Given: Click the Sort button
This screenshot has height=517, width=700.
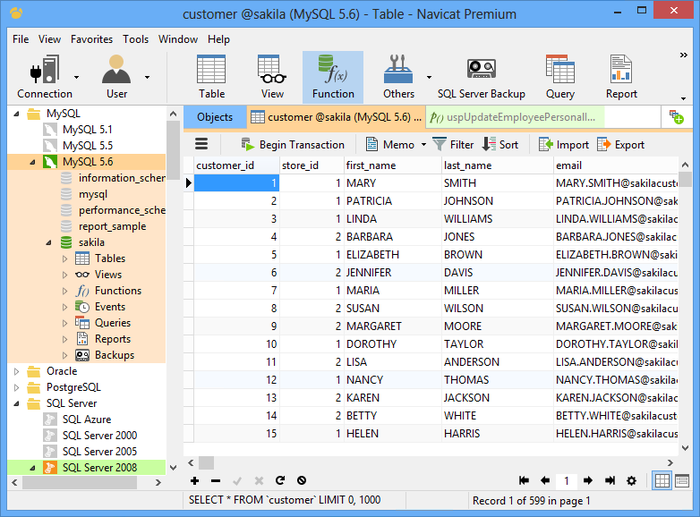Looking at the screenshot, I should click(x=500, y=145).
